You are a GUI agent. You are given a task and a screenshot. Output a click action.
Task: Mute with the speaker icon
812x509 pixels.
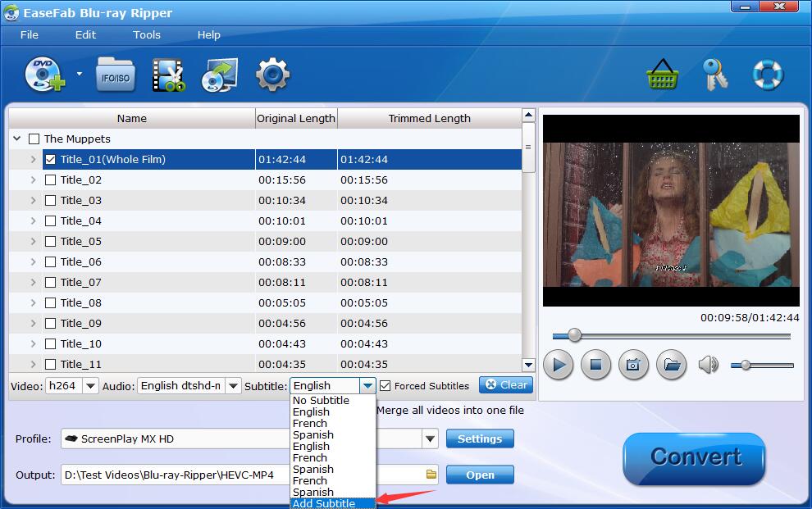[708, 365]
